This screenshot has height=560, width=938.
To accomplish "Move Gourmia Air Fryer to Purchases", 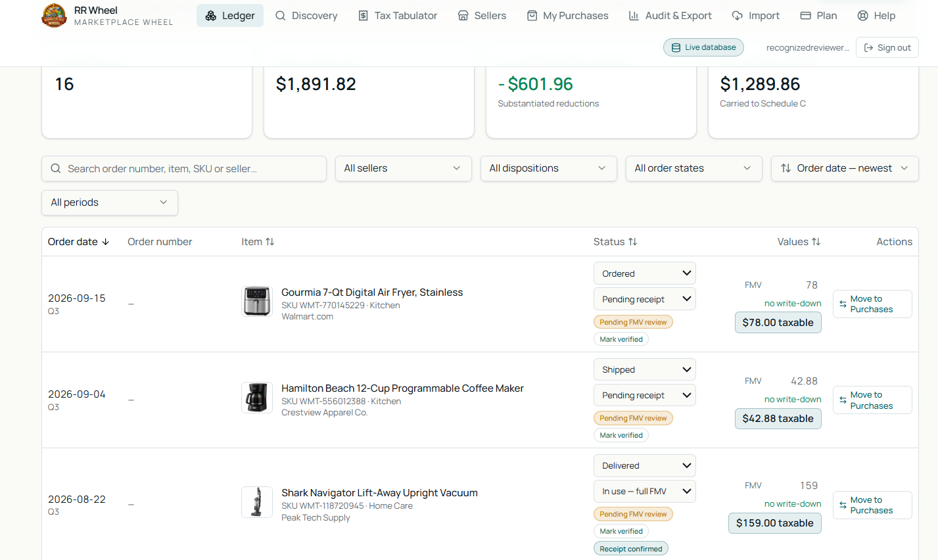I will (x=872, y=304).
